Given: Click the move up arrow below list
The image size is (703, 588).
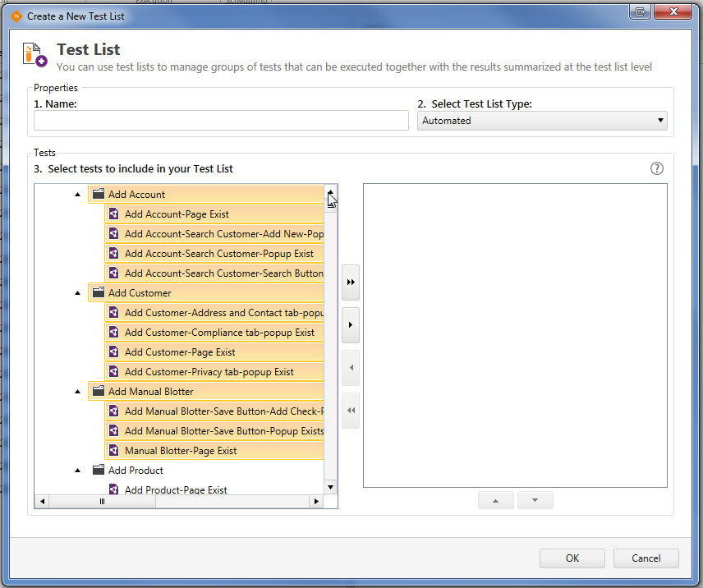Looking at the screenshot, I should [496, 500].
